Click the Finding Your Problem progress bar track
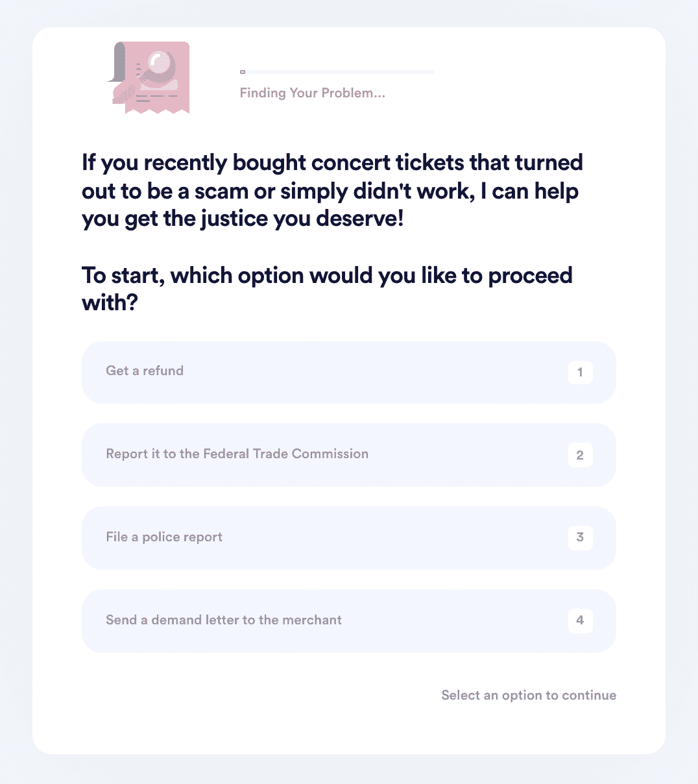Screen dimensions: 698x784 click(337, 72)
